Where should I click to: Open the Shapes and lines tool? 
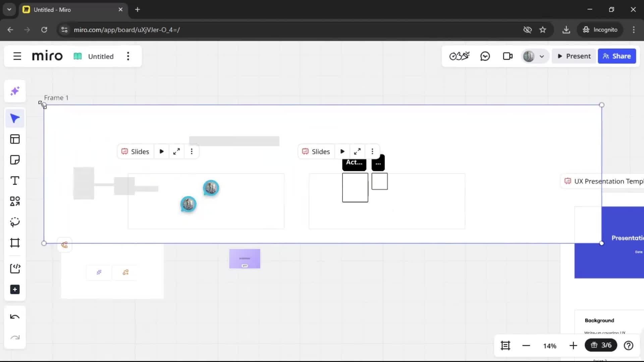(x=15, y=201)
